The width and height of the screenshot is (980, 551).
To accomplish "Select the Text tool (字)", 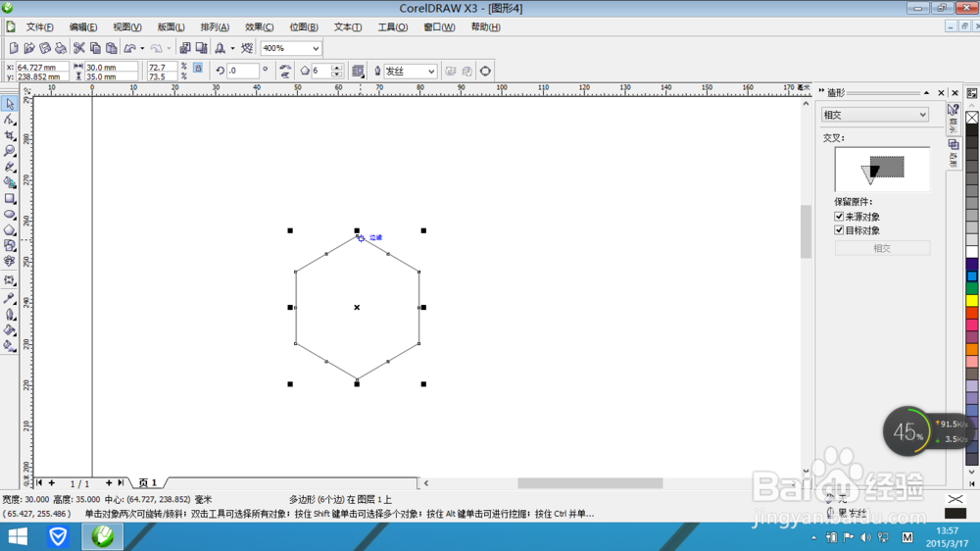I will pyautogui.click(x=10, y=262).
